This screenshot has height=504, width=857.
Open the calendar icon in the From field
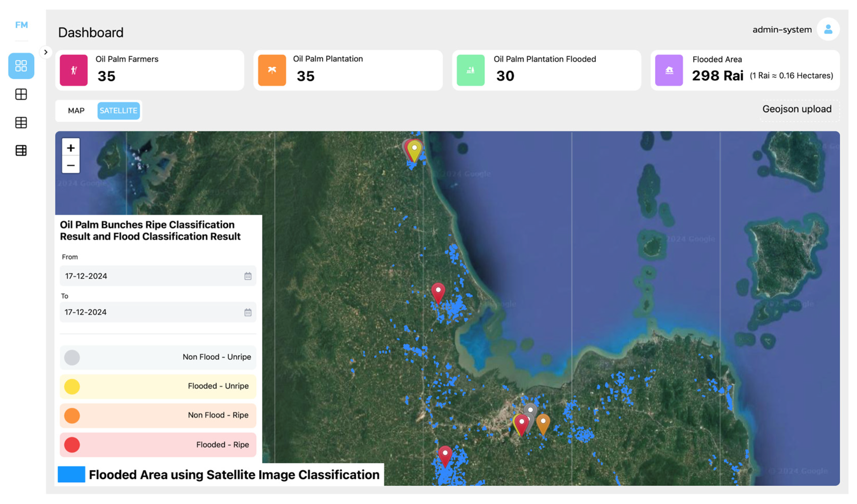click(248, 276)
